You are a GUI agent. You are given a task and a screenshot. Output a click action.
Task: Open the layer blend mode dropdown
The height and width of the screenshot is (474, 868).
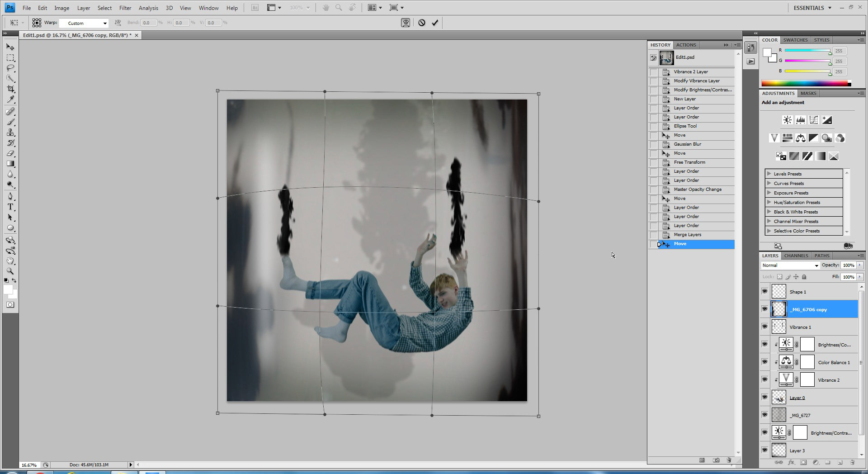coord(790,265)
